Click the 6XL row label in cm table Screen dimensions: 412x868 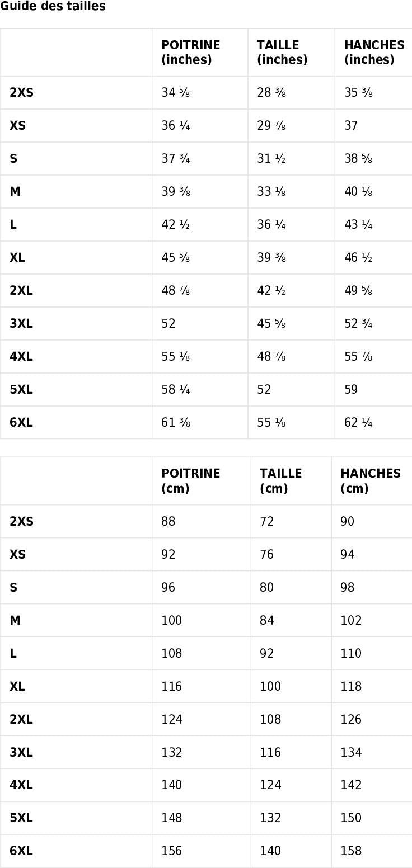21,851
